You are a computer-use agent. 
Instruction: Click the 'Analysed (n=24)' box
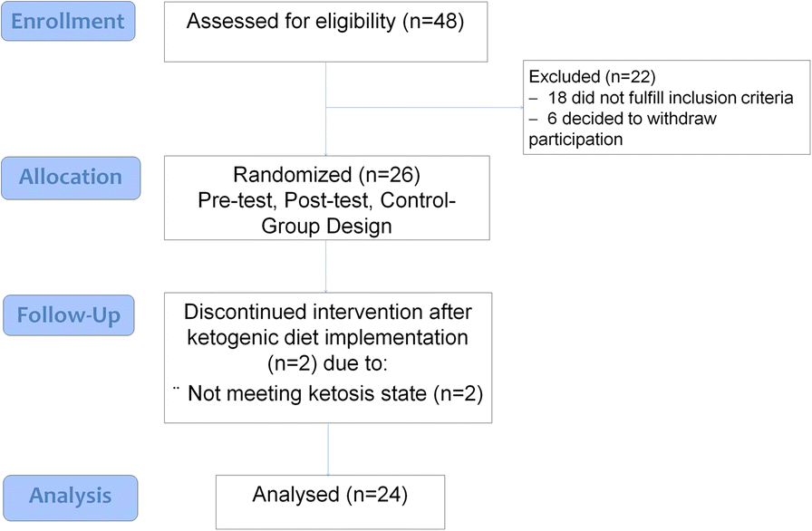330,497
